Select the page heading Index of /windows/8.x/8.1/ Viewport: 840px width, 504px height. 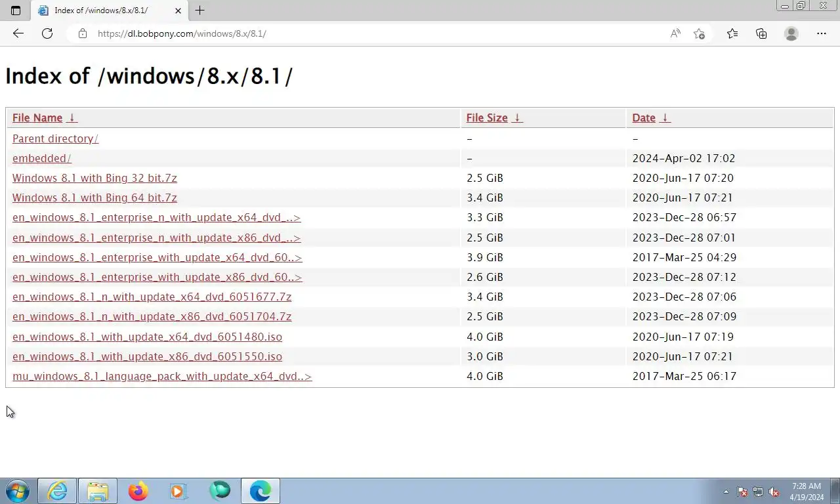click(x=149, y=76)
